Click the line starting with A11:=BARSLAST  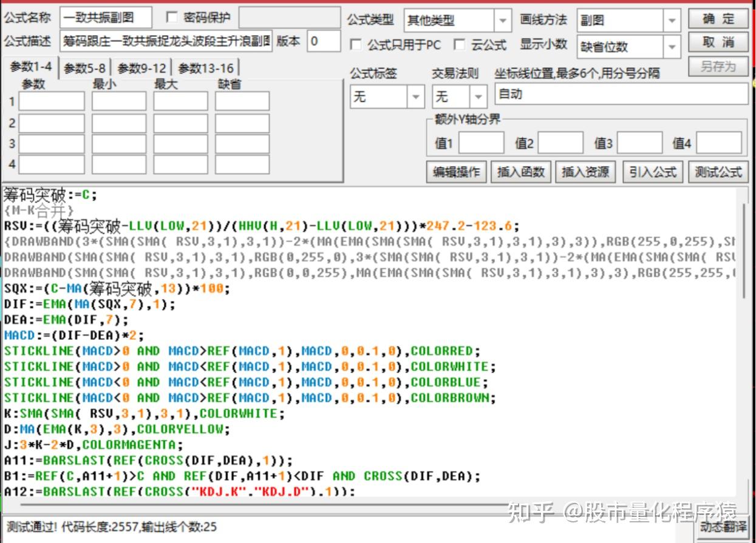coord(148,460)
